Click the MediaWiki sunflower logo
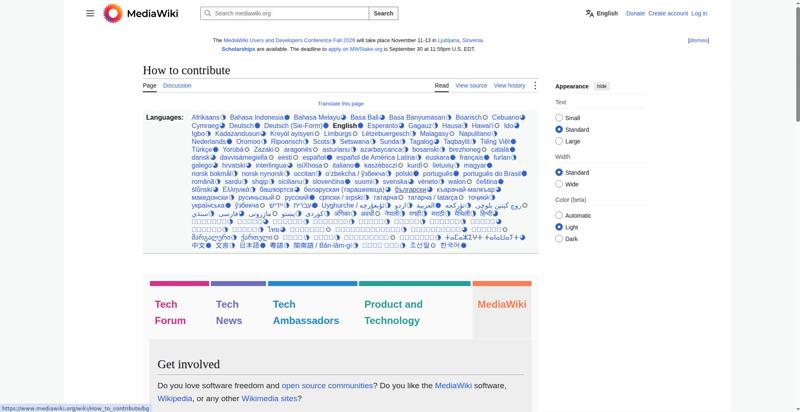Viewport: 800px width, 412px height. (113, 13)
